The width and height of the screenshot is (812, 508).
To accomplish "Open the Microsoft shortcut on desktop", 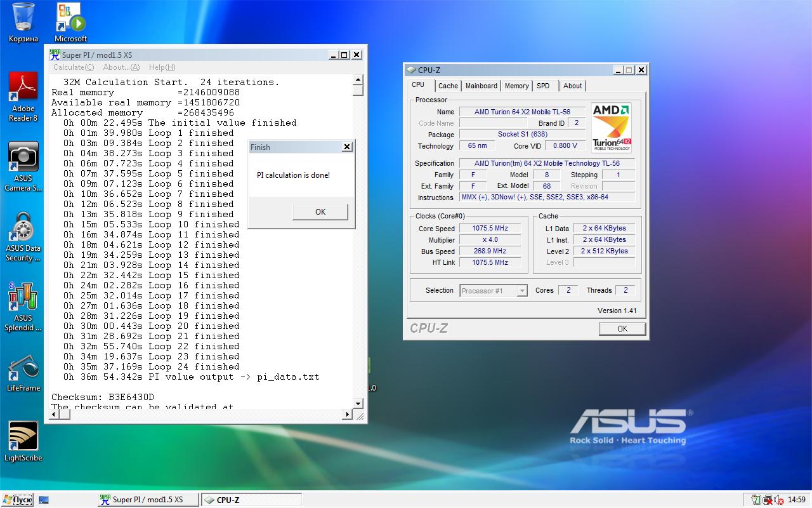I will click(70, 23).
